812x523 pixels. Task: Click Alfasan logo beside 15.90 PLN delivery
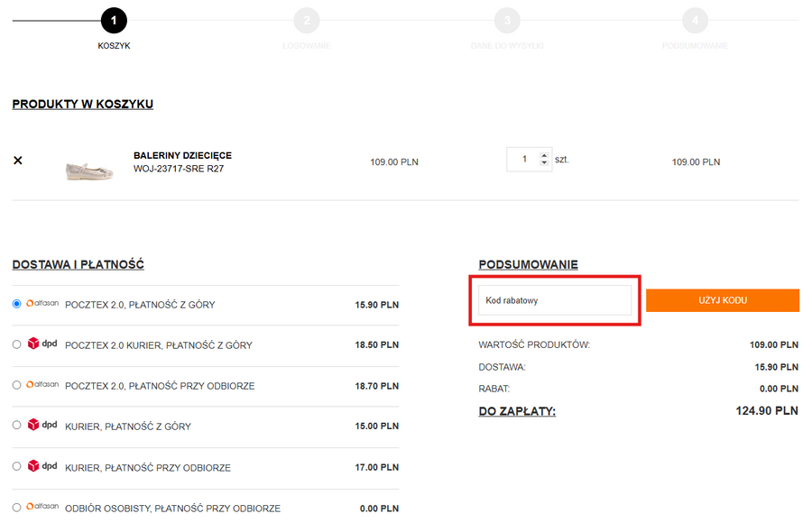click(42, 304)
